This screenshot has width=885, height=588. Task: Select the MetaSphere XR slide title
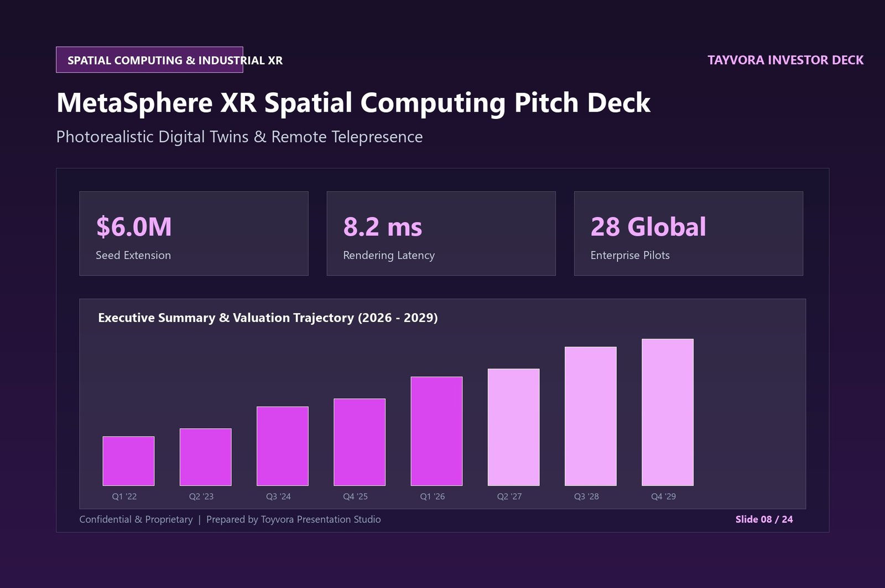pyautogui.click(x=353, y=103)
